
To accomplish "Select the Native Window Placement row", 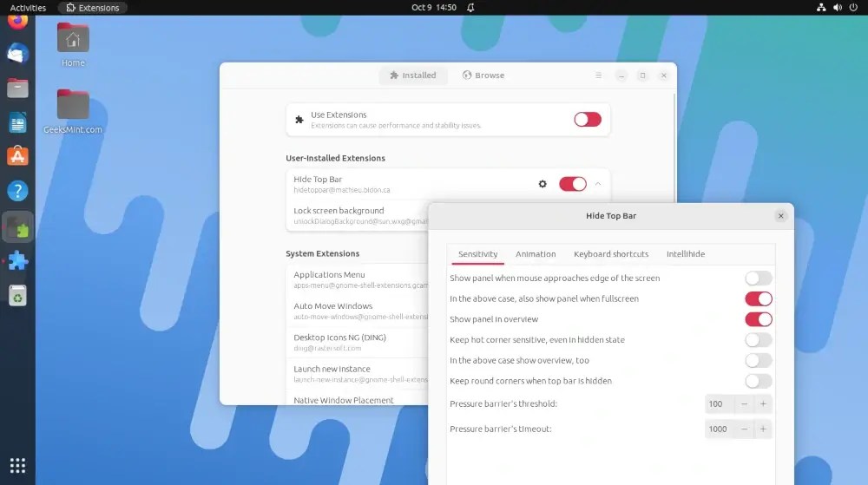I will coord(357,399).
